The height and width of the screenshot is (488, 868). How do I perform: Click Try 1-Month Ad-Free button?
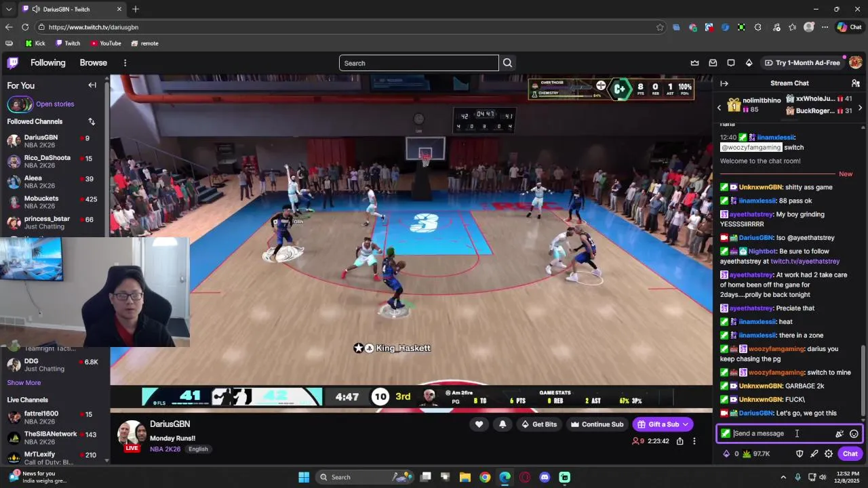pyautogui.click(x=802, y=63)
